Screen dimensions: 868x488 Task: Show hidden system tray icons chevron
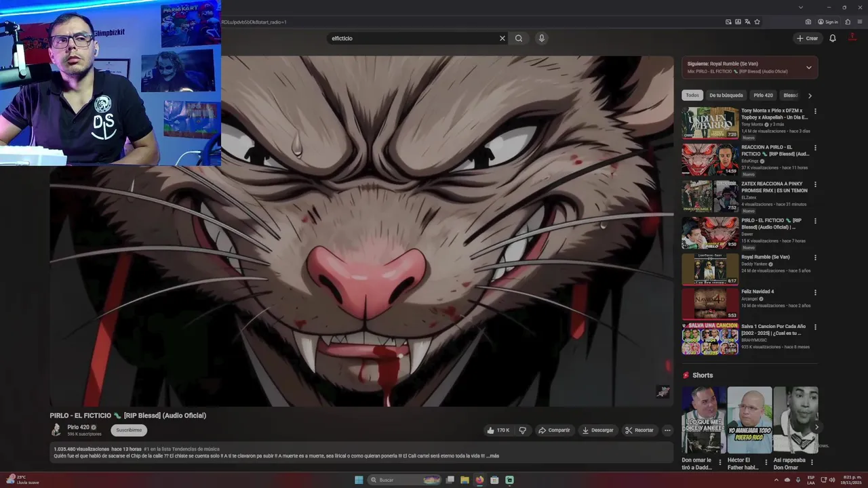pos(776,480)
